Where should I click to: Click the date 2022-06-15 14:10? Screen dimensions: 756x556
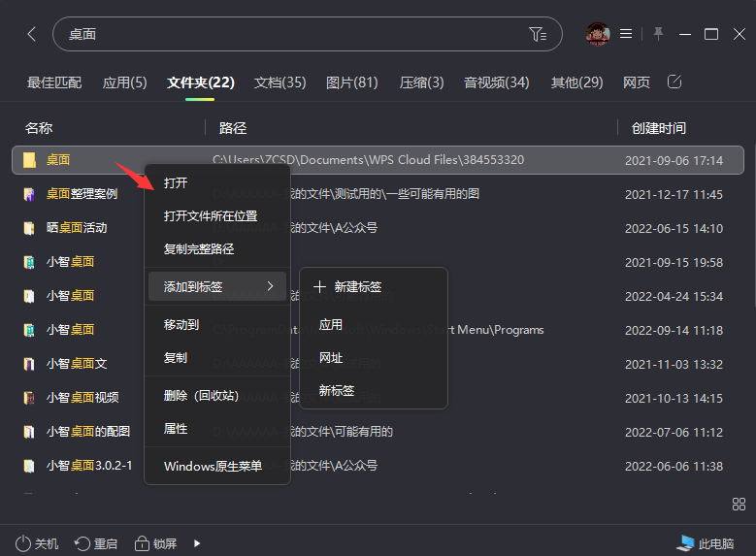(x=674, y=229)
